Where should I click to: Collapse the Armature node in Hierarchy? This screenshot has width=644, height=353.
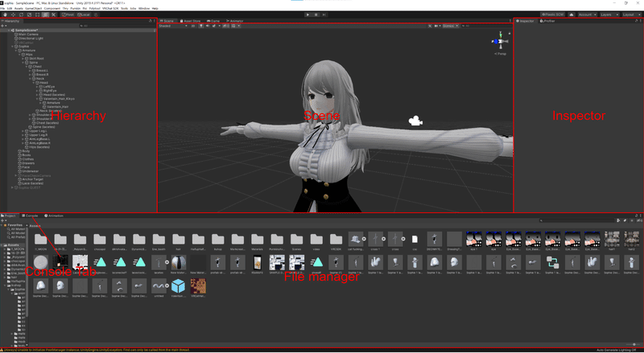click(x=16, y=51)
